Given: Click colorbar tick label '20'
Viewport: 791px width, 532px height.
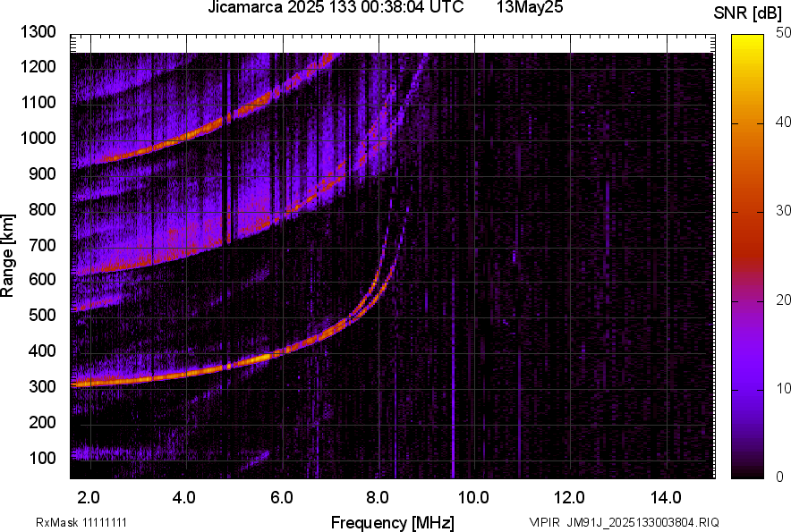Looking at the screenshot, I should point(784,300).
